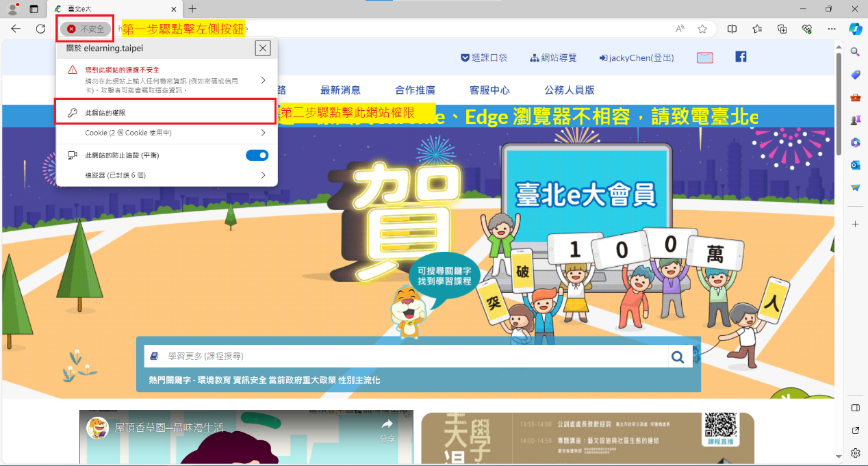Open sidebar Shopping tag icon
The image size is (868, 466).
pos(855,74)
